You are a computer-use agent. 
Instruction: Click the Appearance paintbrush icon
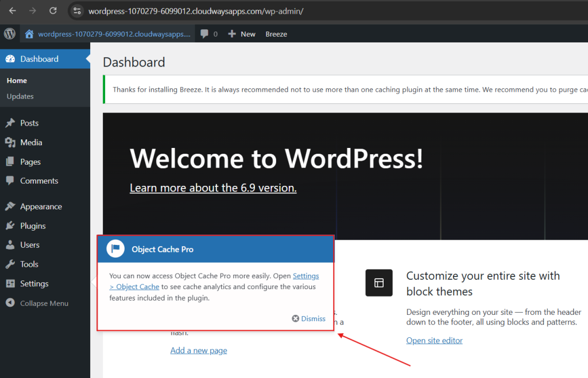click(10, 206)
